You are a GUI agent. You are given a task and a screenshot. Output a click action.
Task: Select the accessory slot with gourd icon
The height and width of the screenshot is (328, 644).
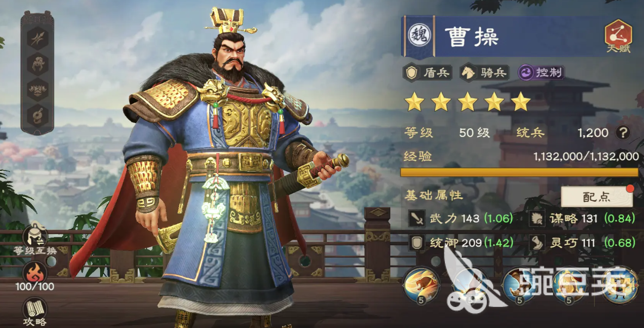click(37, 116)
